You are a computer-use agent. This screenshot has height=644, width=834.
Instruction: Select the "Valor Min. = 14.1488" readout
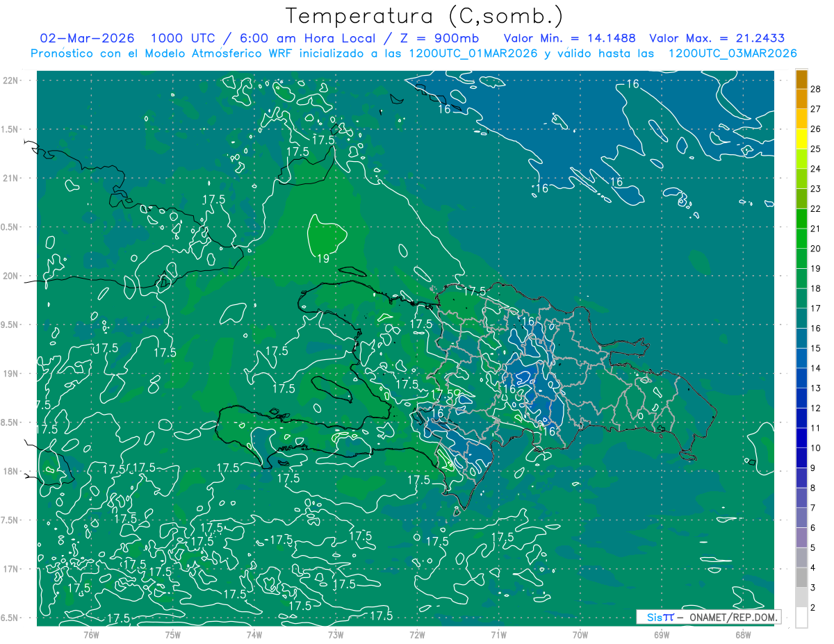(571, 38)
